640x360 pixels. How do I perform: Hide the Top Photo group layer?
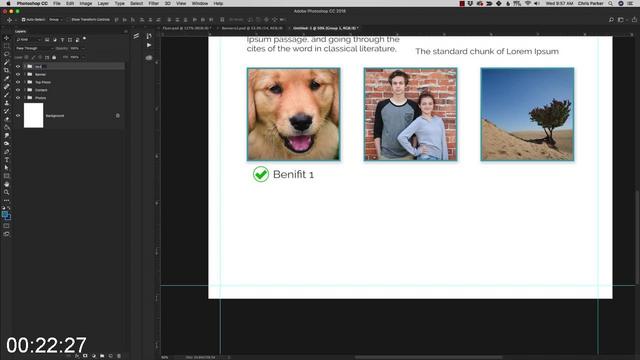(x=18, y=82)
